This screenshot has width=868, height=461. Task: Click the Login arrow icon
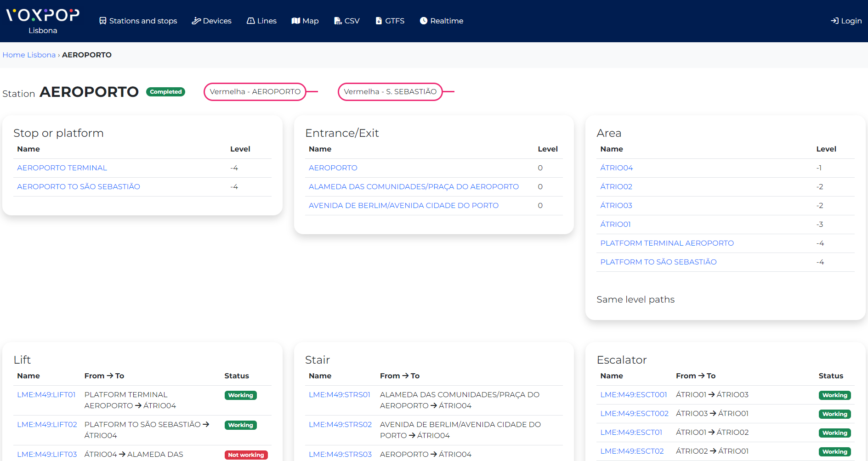pyautogui.click(x=835, y=21)
